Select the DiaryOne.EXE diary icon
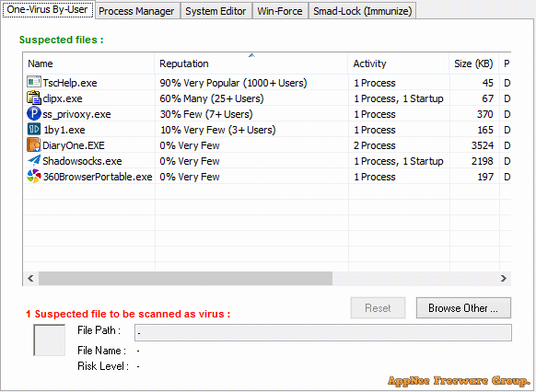This screenshot has width=536, height=392. 34,144
